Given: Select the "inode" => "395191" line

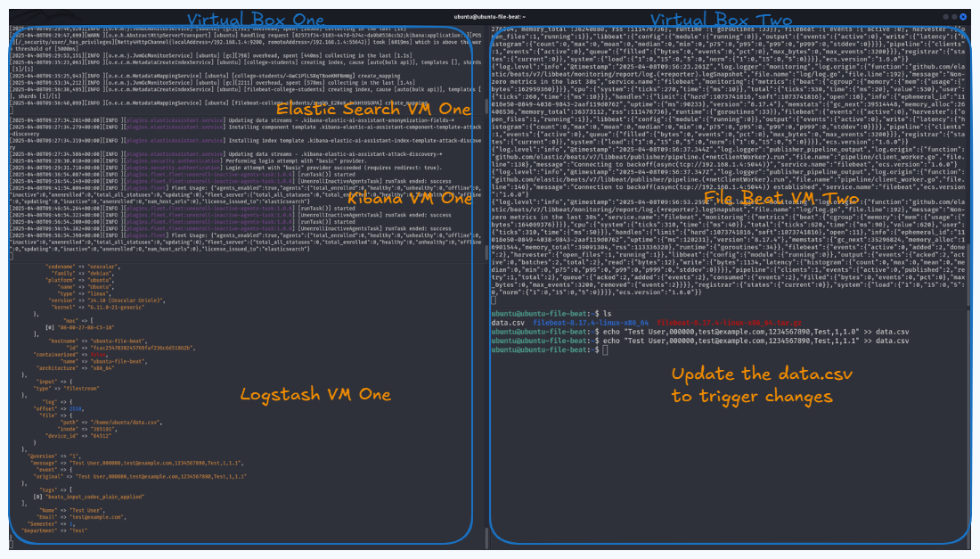Looking at the screenshot, I should pos(87,429).
